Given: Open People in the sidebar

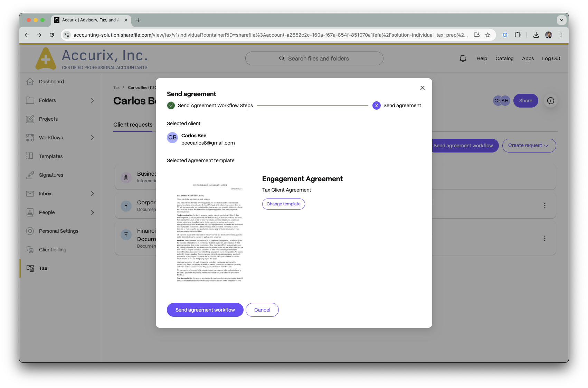Looking at the screenshot, I should (47, 212).
